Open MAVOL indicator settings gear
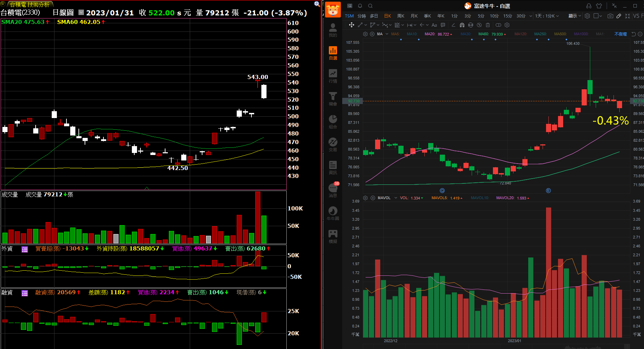The image size is (644, 349). pyautogui.click(x=365, y=198)
